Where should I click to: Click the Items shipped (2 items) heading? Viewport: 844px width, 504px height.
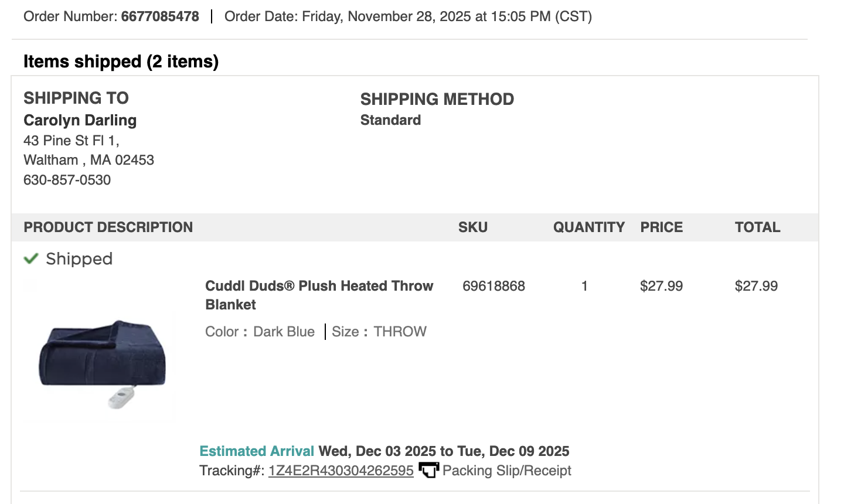point(121,62)
